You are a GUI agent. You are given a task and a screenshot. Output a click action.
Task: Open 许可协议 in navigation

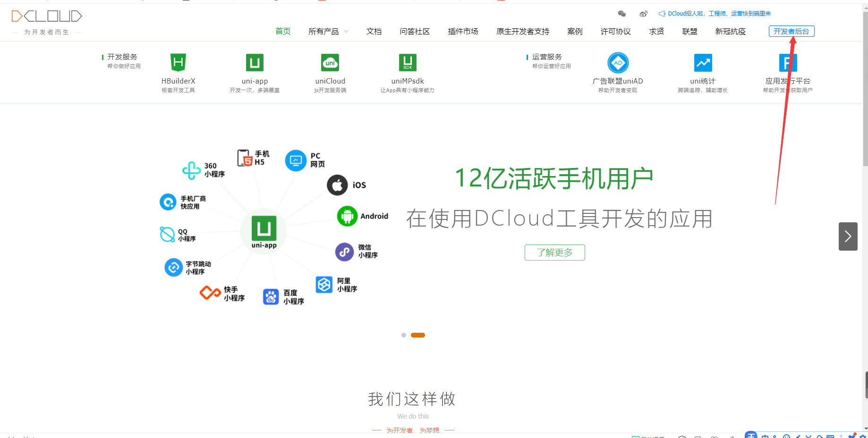pyautogui.click(x=616, y=32)
